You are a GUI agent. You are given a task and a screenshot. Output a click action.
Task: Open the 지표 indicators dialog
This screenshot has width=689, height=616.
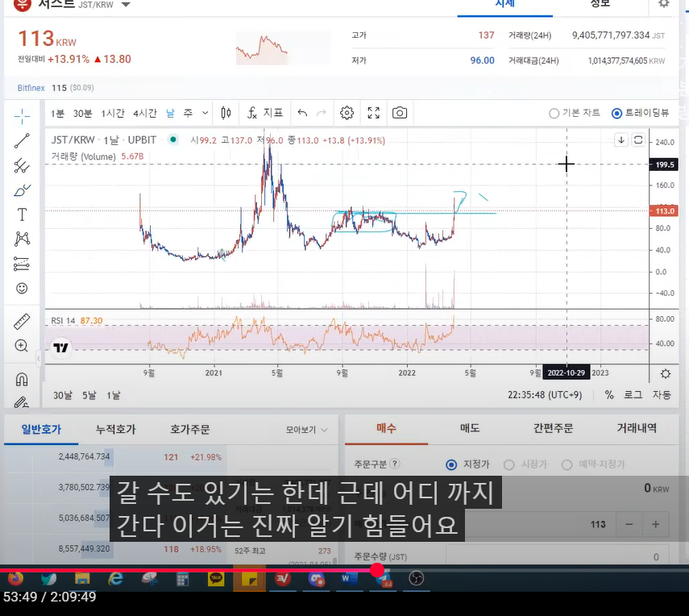click(265, 113)
